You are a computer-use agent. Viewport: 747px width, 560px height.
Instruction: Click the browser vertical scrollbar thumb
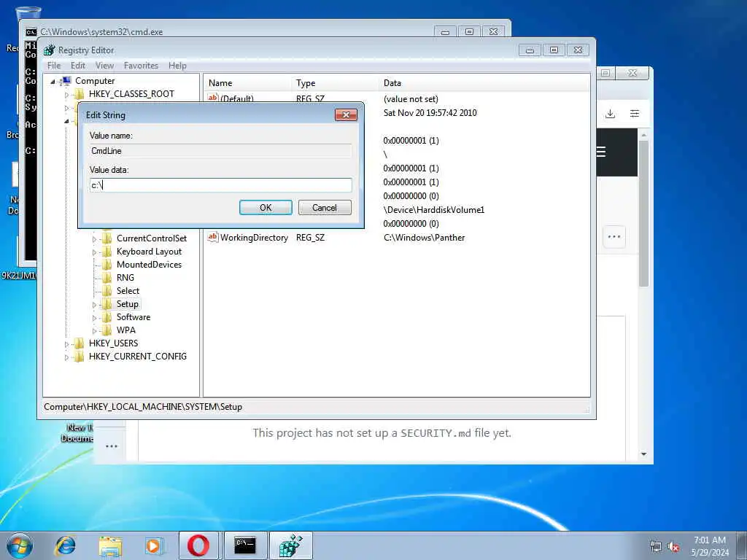643,214
